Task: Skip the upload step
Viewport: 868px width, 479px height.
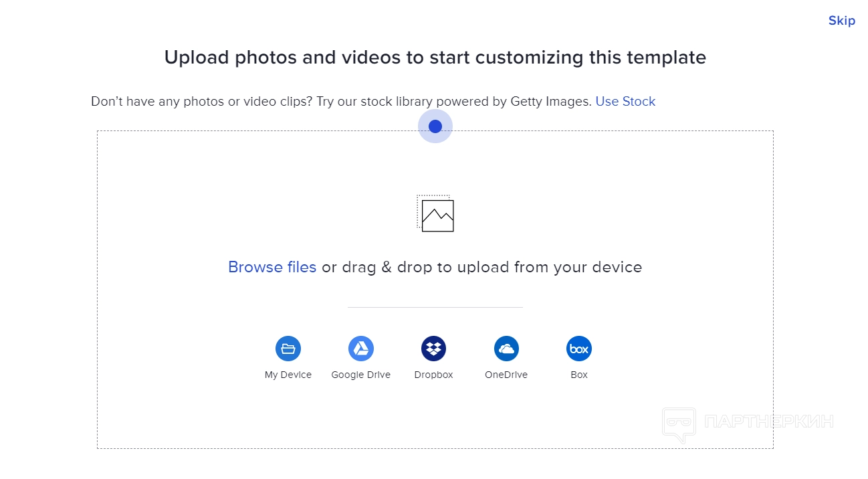Action: point(841,21)
